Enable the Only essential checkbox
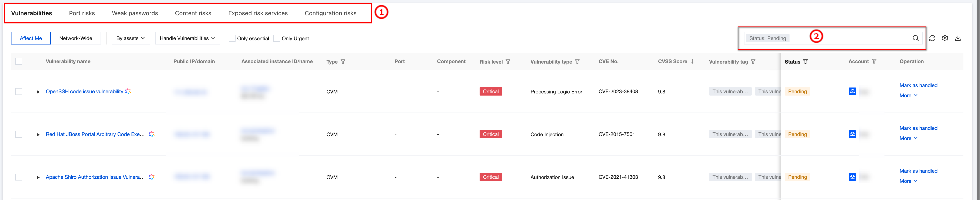Viewport: 980px width, 200px height. (x=232, y=38)
